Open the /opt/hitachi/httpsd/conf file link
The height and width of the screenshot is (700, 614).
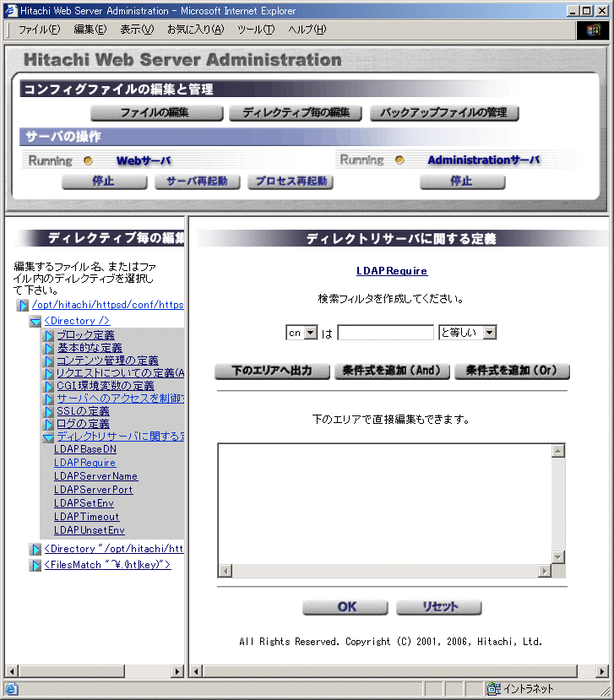107,305
